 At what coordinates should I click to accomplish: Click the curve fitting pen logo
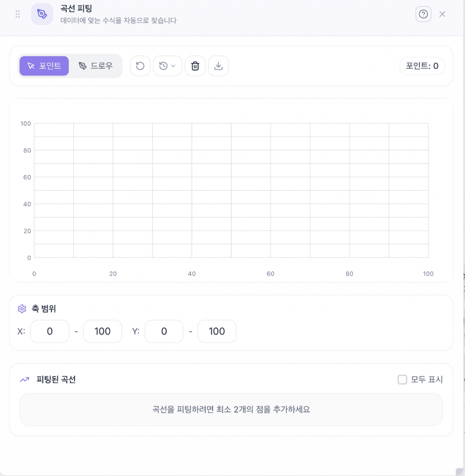pyautogui.click(x=42, y=14)
